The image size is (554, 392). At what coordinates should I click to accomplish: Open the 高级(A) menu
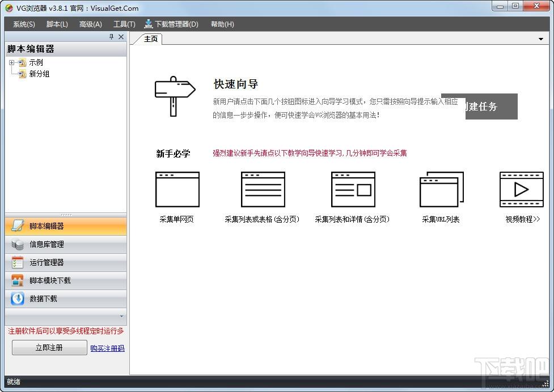click(91, 24)
